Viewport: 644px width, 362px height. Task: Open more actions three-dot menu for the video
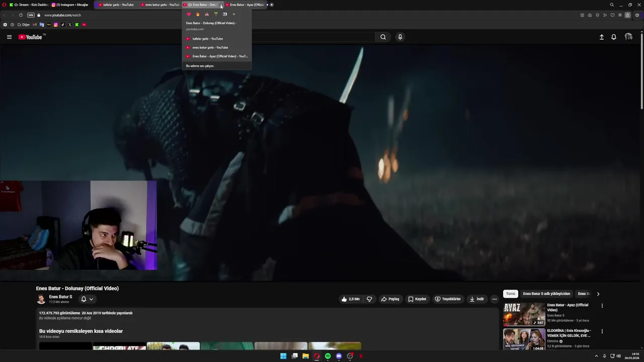(494, 299)
